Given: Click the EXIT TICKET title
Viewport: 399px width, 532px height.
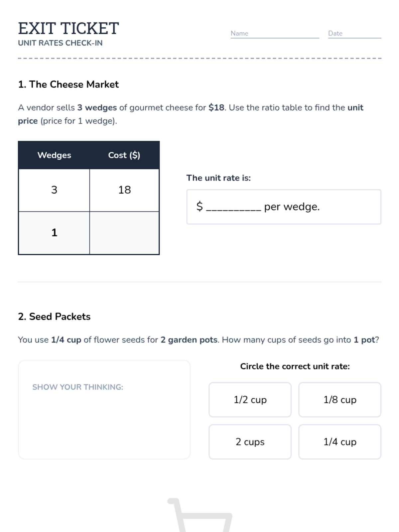Looking at the screenshot, I should click(x=68, y=28).
